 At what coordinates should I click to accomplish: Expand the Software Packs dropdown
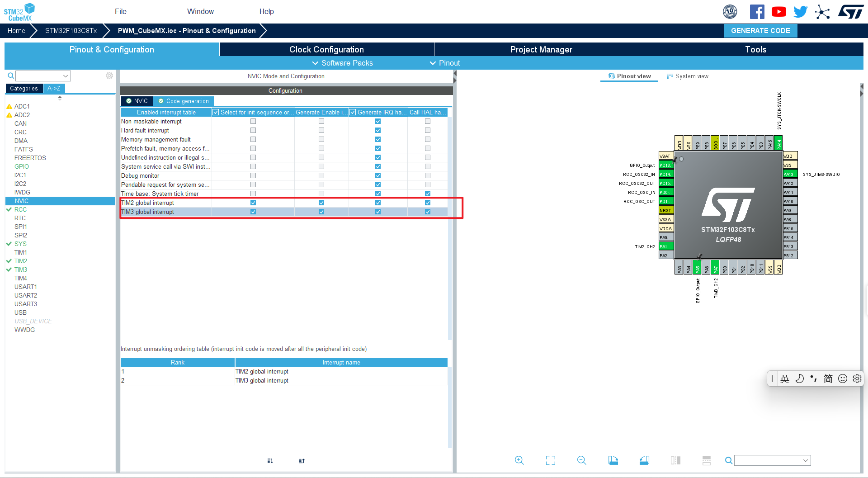[x=343, y=63]
